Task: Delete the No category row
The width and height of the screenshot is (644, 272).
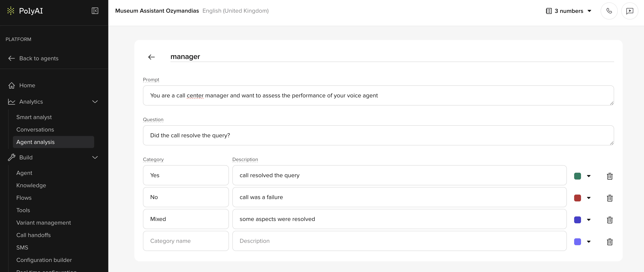Action: coord(610,198)
